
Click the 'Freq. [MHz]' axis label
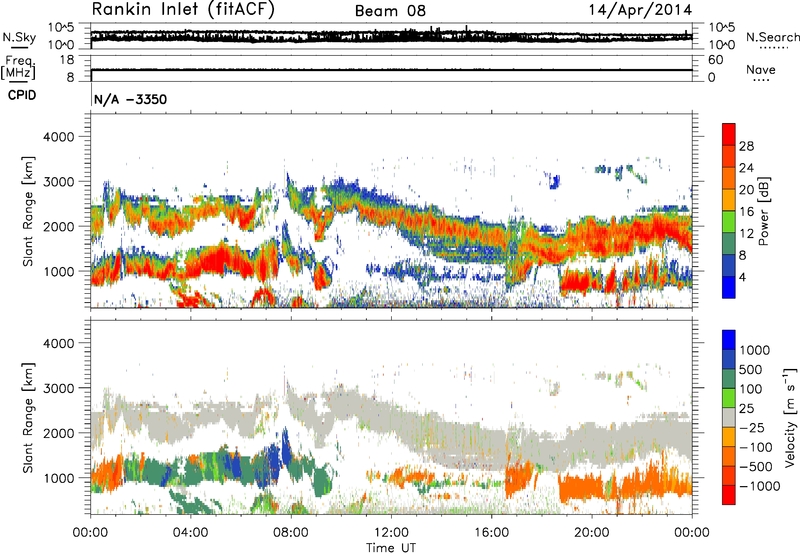point(18,67)
